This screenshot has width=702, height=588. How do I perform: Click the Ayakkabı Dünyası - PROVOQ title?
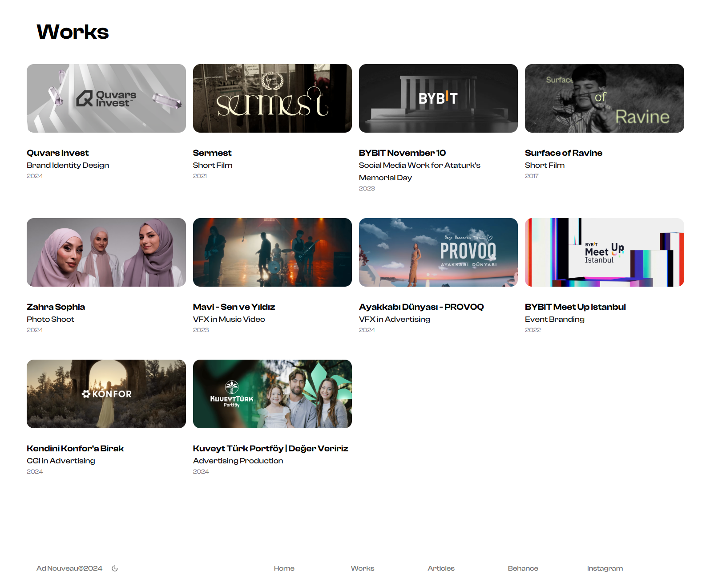point(421,307)
